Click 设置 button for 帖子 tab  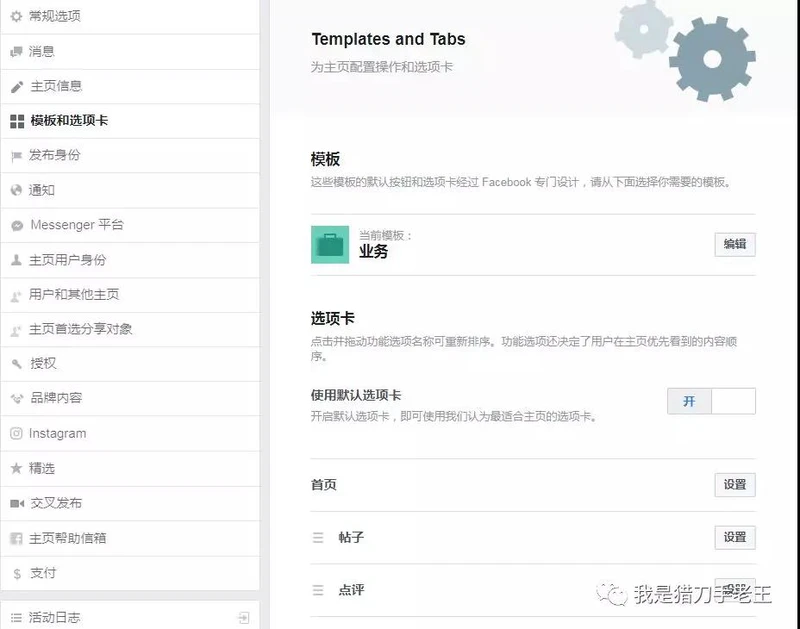click(x=735, y=537)
